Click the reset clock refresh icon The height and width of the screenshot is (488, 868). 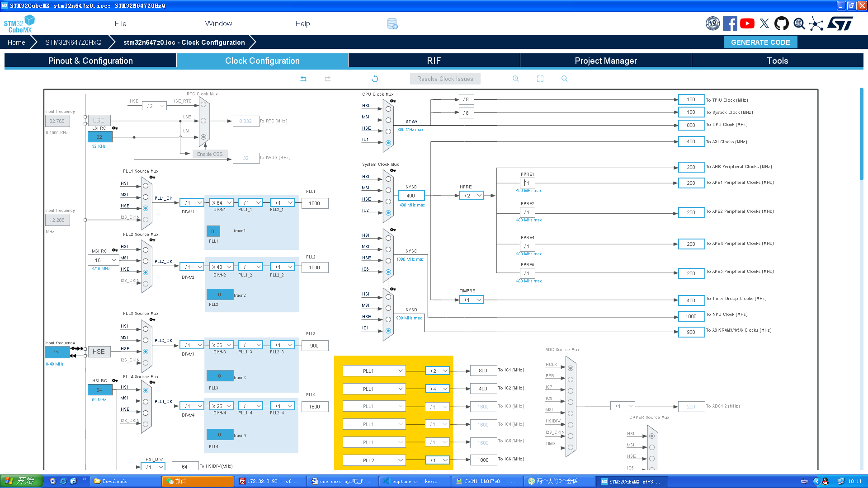(375, 79)
